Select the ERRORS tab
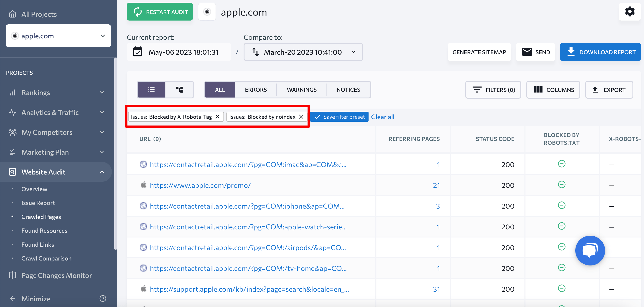Image resolution: width=644 pixels, height=307 pixels. pyautogui.click(x=256, y=90)
